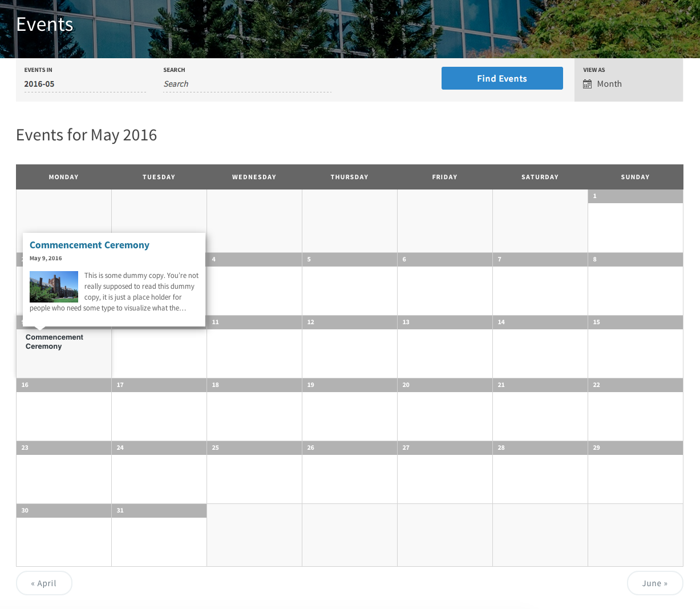Go to next month June
Viewport: 700px width, 609px height.
tap(654, 583)
